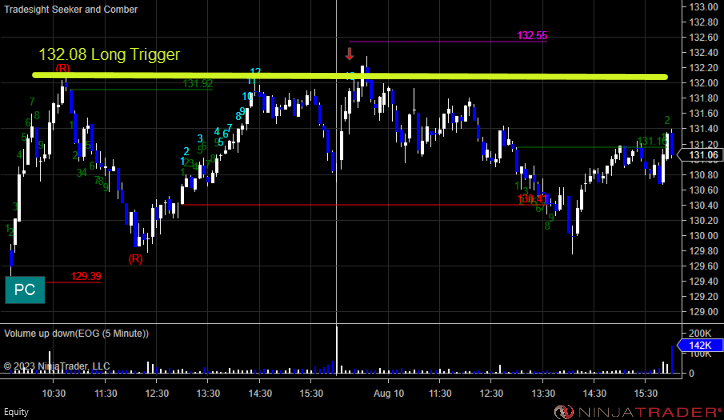Click the 132.20 price axis label
The width and height of the screenshot is (724, 420).
703,68
